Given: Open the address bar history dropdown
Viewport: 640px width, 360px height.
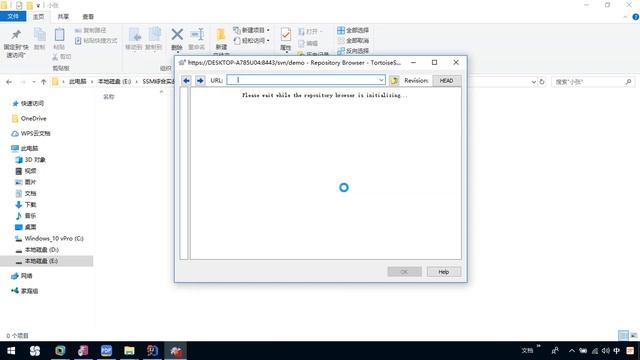Looking at the screenshot, I should (533, 82).
